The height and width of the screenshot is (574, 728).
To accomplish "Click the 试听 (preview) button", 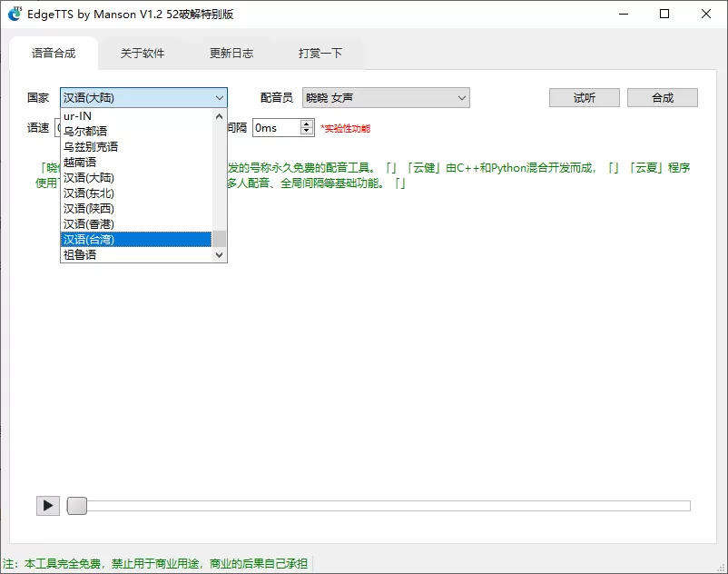I will pyautogui.click(x=584, y=97).
